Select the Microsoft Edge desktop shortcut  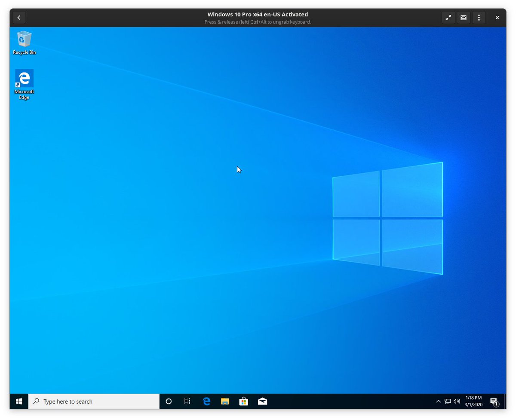click(x=25, y=85)
